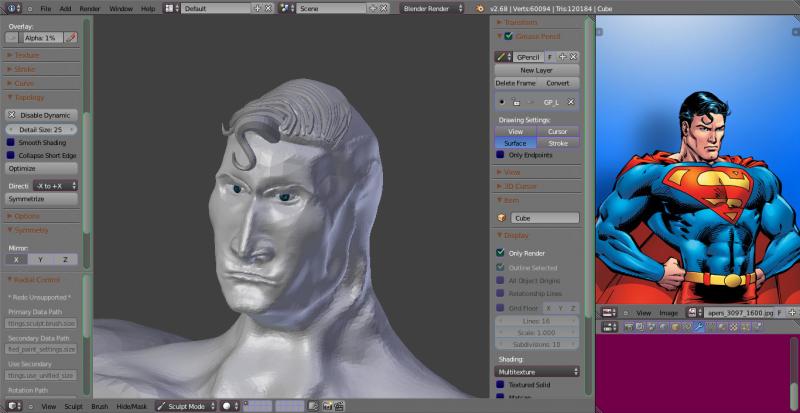The image size is (800, 413).
Task: Adjust the Detail Size 25 slider
Action: (x=41, y=130)
